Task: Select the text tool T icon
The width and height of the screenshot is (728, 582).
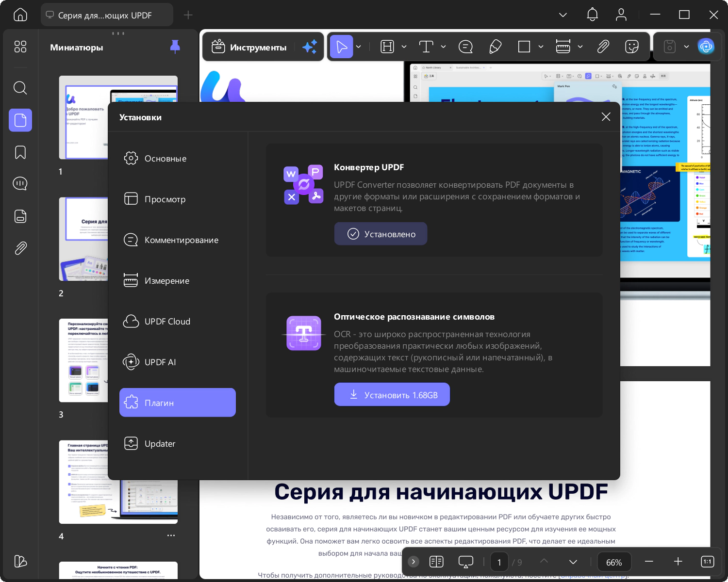Action: tap(426, 47)
